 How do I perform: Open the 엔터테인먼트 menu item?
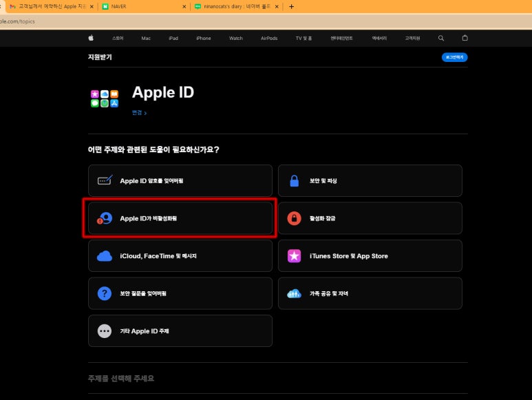[x=341, y=38]
